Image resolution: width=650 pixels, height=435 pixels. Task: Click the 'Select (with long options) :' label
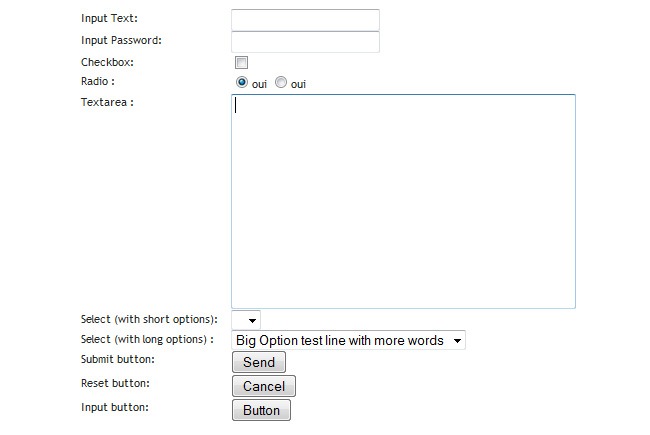[147, 340]
